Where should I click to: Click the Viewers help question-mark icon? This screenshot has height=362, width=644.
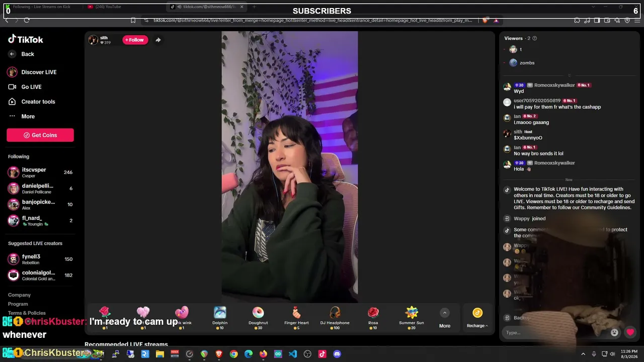click(534, 39)
